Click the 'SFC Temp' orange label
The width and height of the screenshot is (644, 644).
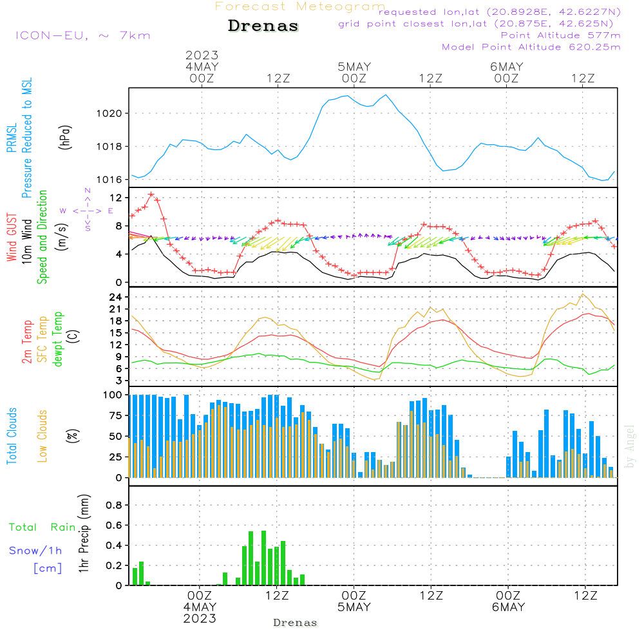point(43,339)
